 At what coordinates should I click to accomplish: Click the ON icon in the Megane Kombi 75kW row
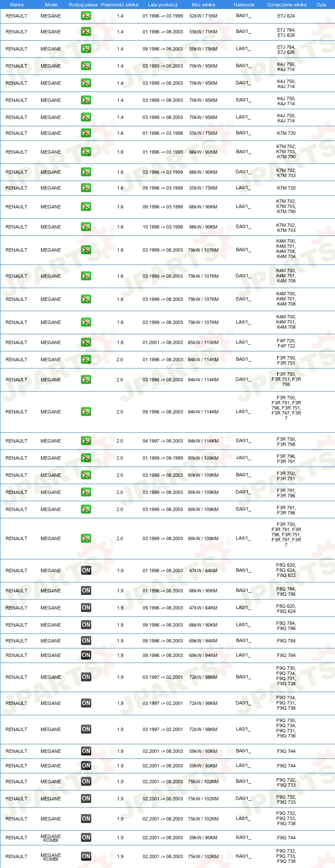pyautogui.click(x=86, y=856)
